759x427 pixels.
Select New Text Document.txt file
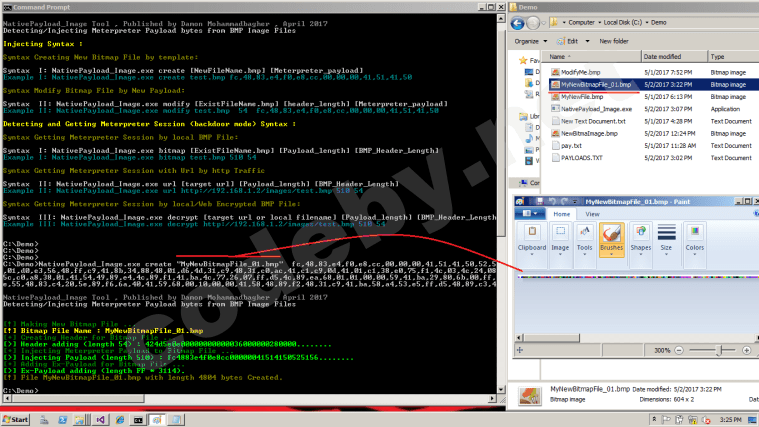[593, 121]
